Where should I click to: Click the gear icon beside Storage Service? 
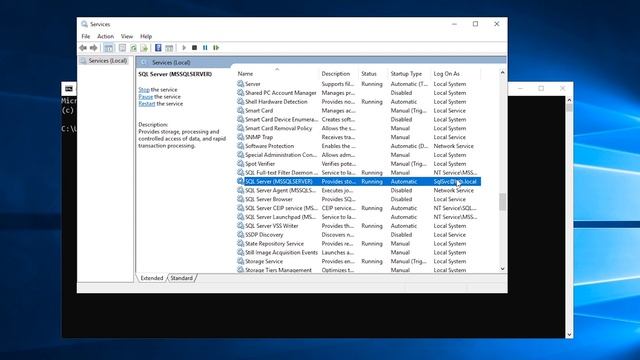(240, 261)
